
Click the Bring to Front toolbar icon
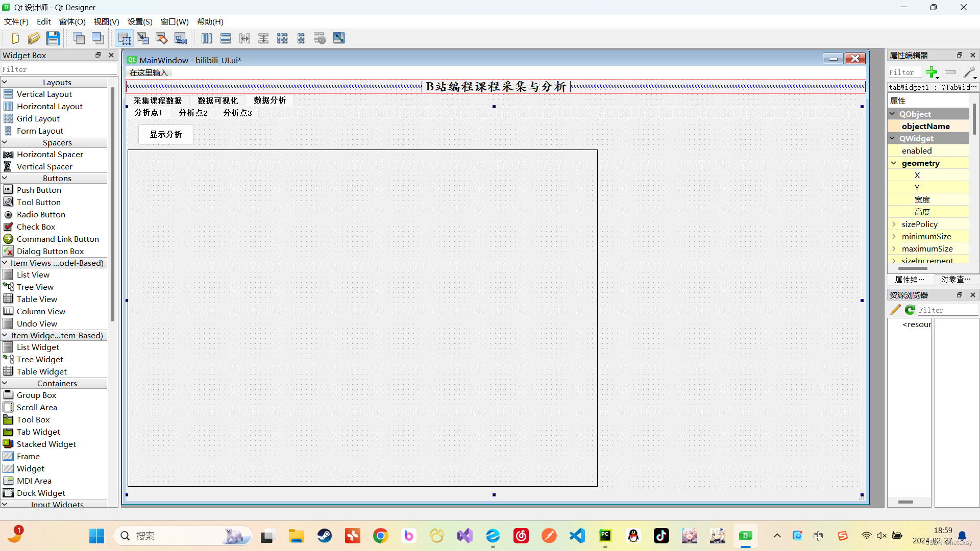pos(98,38)
